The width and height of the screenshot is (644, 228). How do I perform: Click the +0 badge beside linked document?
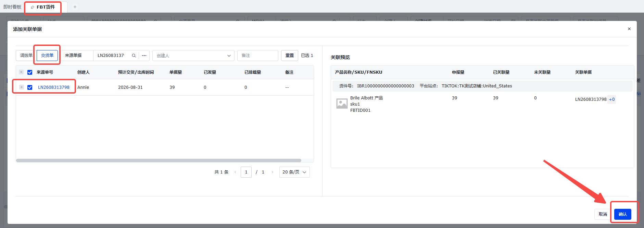point(612,99)
